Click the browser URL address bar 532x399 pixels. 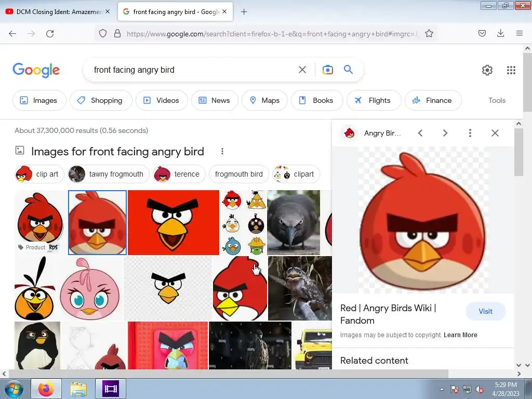271,34
